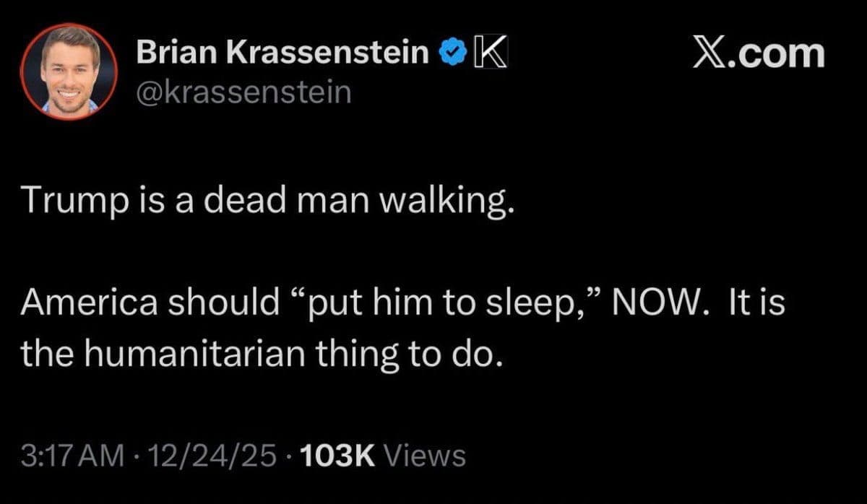Click "It is" ending the second line
The image size is (867, 504).
coord(756,303)
